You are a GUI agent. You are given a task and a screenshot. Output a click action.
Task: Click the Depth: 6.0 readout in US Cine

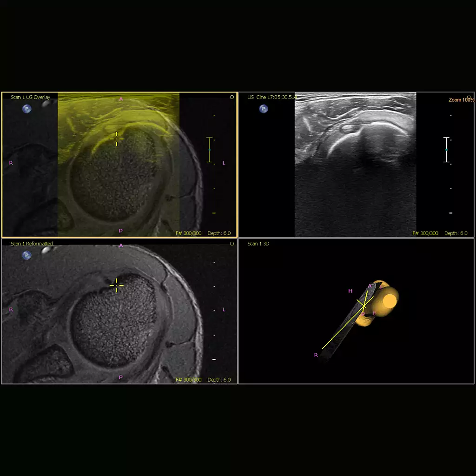pos(456,233)
